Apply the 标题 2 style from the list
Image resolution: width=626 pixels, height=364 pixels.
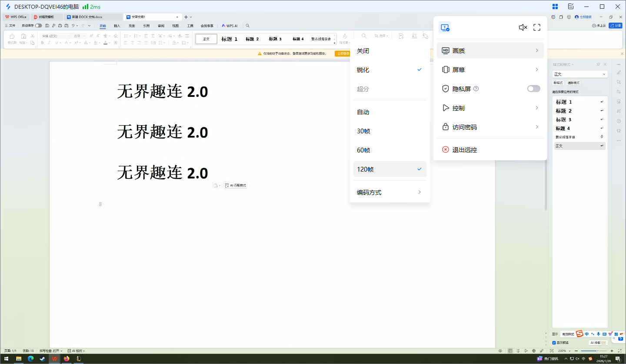point(563,110)
